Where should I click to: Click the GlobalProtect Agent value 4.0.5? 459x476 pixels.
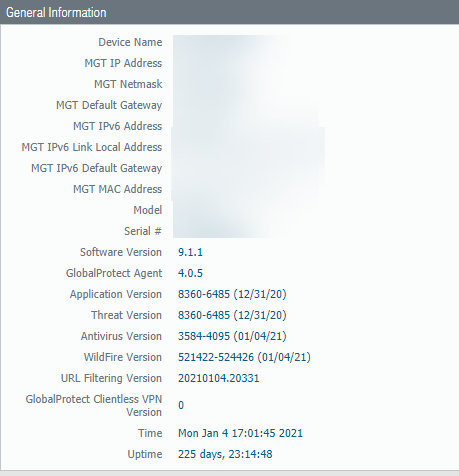[x=190, y=273]
